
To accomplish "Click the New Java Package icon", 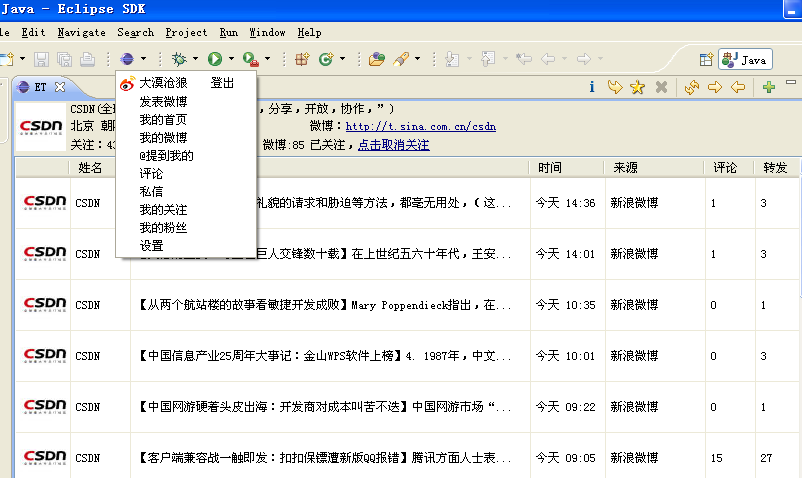I will 302,59.
